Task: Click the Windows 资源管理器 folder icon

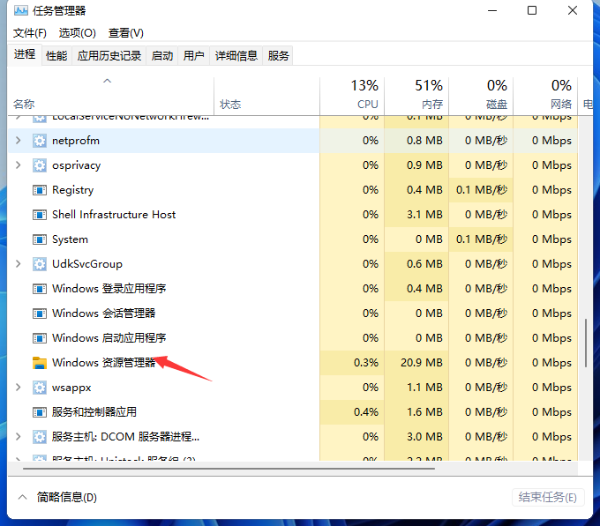Action: (x=40, y=362)
